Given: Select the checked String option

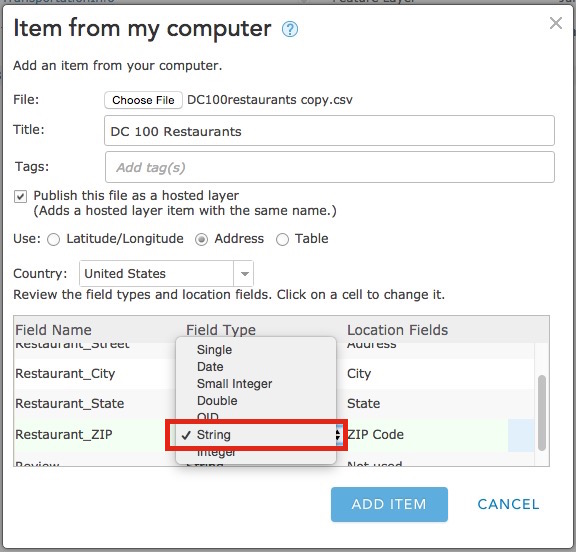Looking at the screenshot, I should coord(256,435).
